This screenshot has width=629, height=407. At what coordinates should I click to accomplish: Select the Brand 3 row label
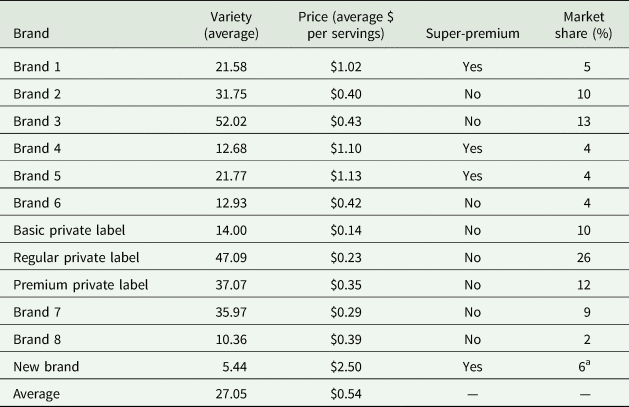click(x=39, y=121)
